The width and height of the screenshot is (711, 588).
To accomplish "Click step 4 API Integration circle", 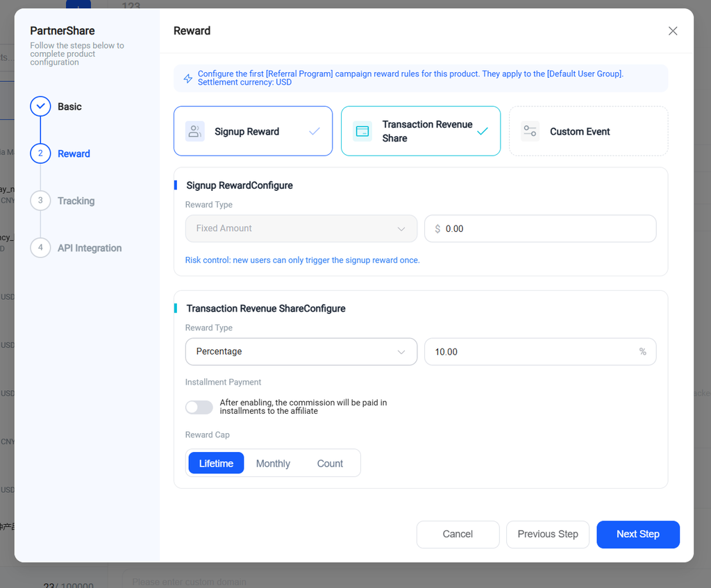I will tap(40, 248).
